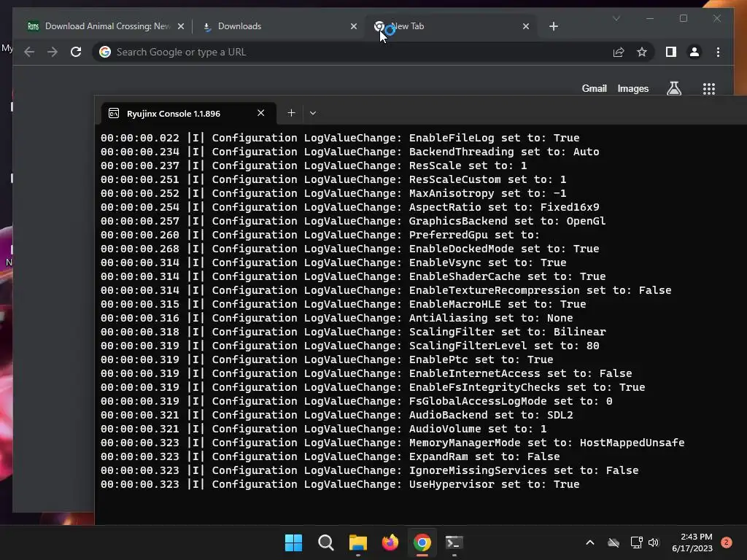Click the EnableFileLog set to True line
The height and width of the screenshot is (560, 747).
pos(340,138)
